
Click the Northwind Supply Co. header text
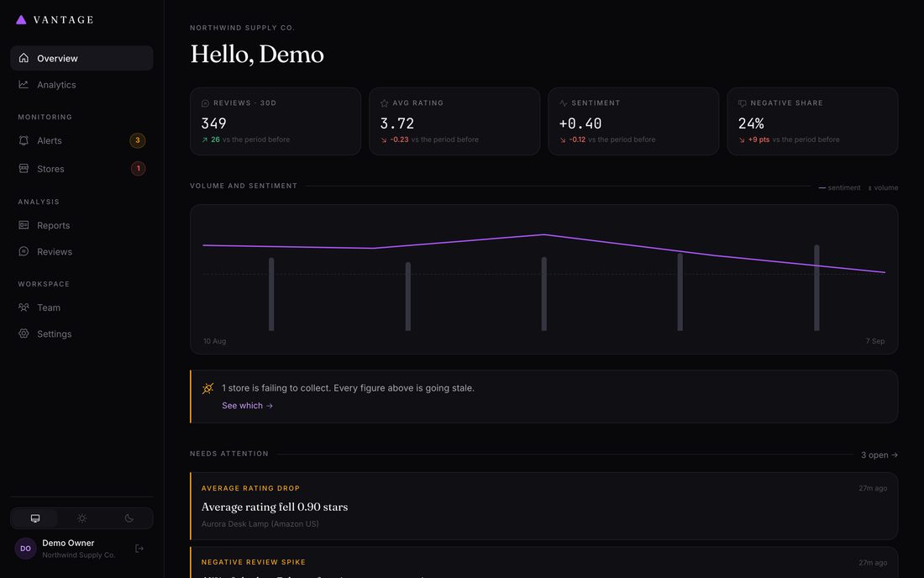[x=242, y=28]
